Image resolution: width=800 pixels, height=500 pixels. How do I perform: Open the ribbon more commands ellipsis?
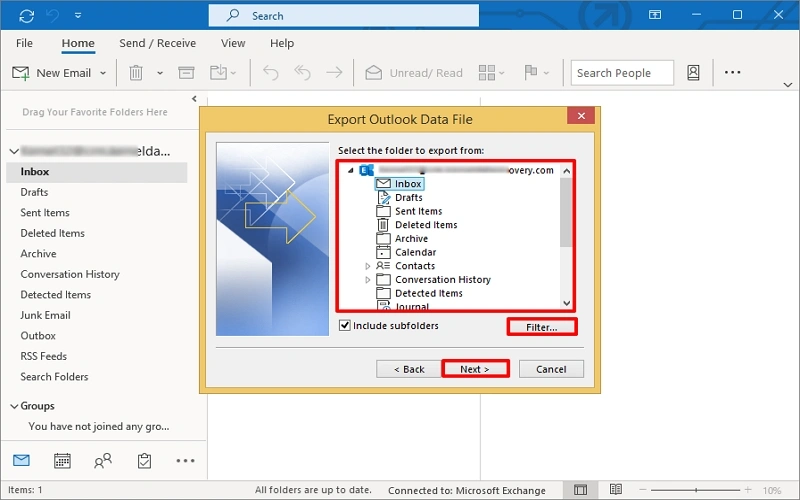[732, 72]
